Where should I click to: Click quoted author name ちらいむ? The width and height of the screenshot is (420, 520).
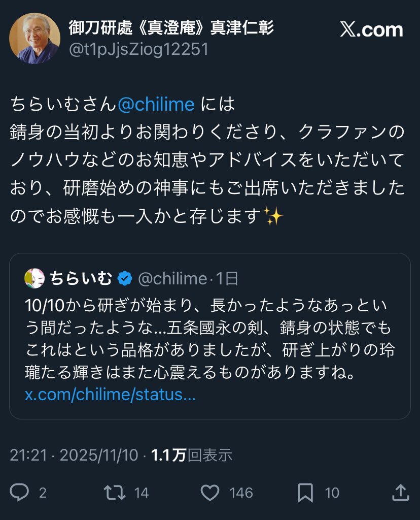point(81,278)
